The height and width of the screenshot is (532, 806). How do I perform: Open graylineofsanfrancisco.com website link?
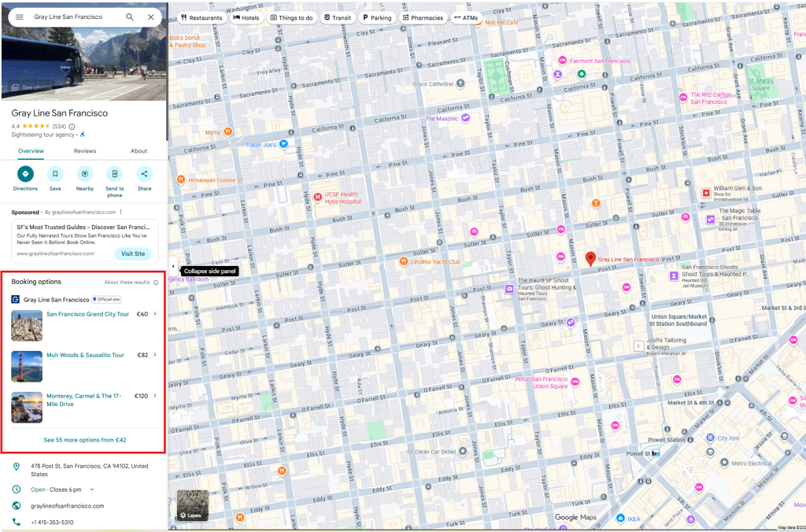click(x=68, y=506)
